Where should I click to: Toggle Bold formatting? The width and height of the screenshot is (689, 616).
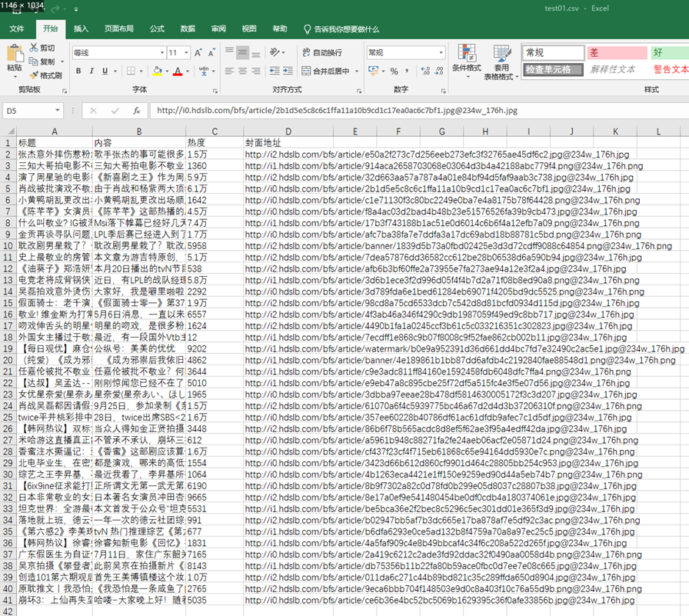(78, 71)
